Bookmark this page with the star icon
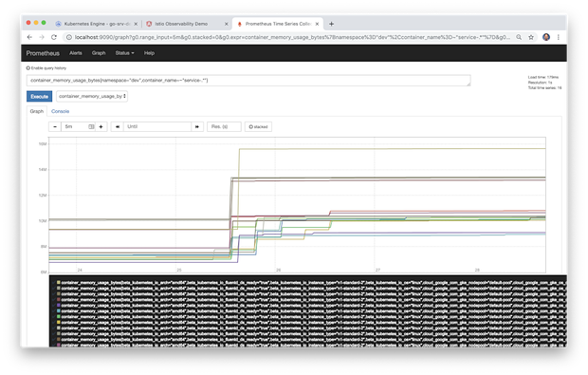588x375 pixels. 531,37
